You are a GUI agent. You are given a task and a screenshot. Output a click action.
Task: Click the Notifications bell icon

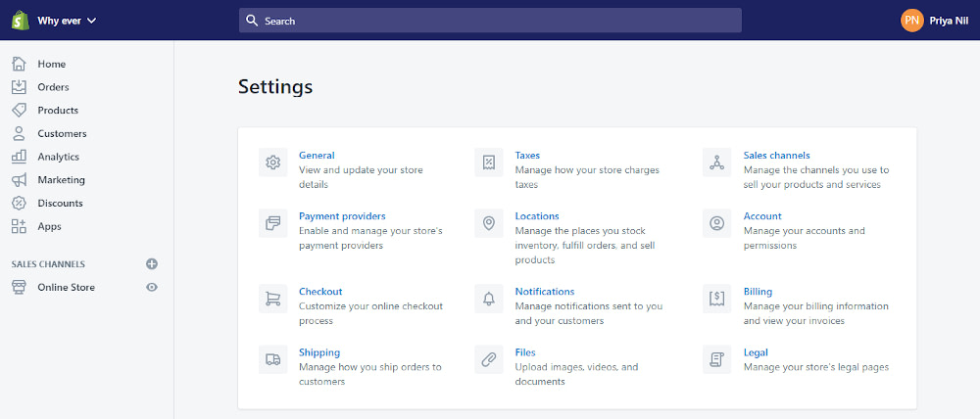489,299
